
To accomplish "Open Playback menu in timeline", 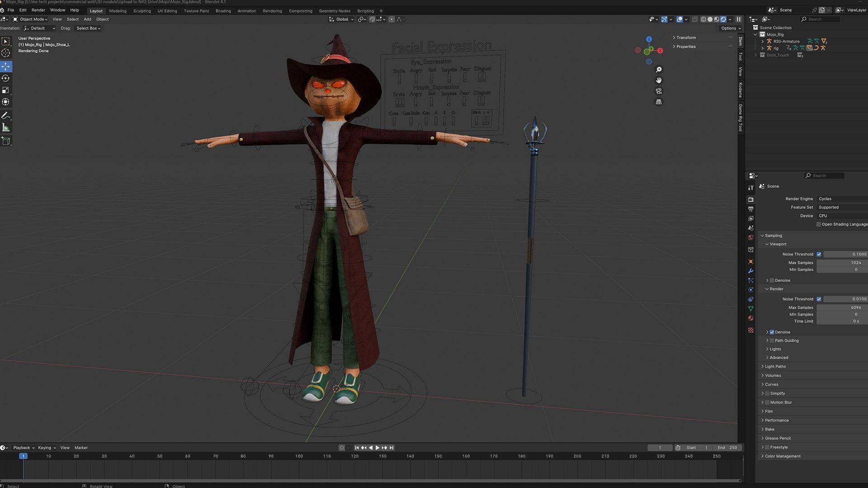I will coord(24,448).
